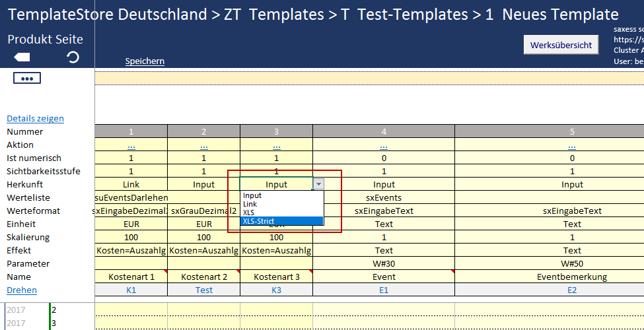Image resolution: width=644 pixels, height=330 pixels.
Task: Select column header number 2
Action: [203, 131]
